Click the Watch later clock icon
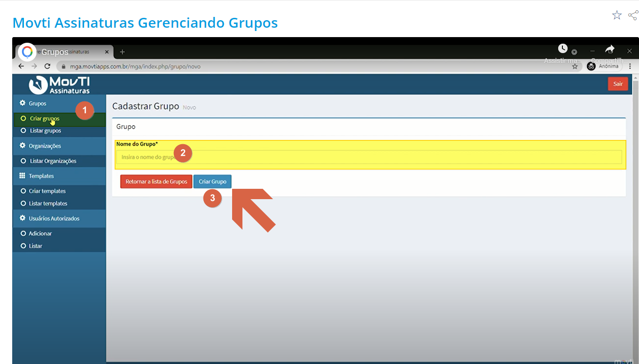 point(562,48)
